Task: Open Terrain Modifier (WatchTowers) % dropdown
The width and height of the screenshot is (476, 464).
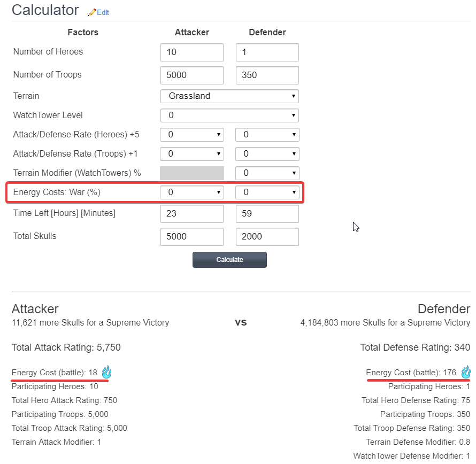Action: (267, 173)
